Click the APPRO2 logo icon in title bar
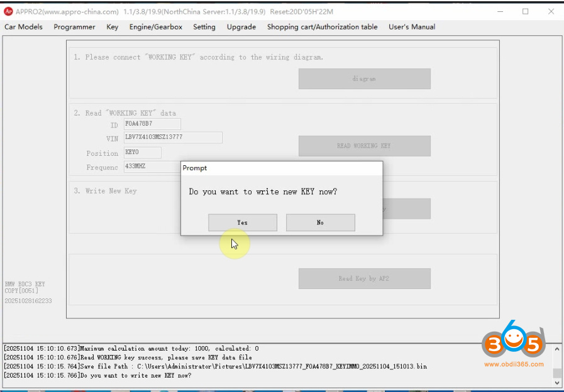Screen dimensions: 564x392 (9, 11)
